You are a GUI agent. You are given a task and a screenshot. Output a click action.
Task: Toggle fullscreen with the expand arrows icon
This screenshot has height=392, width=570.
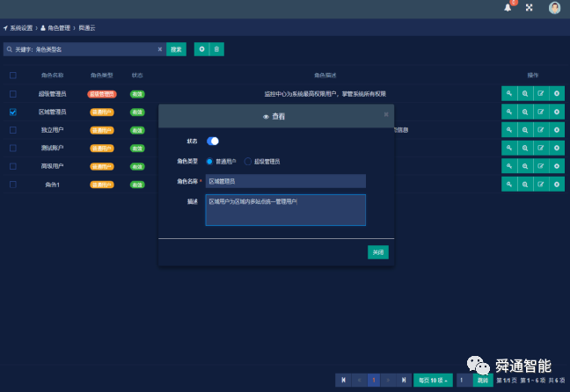pos(530,8)
